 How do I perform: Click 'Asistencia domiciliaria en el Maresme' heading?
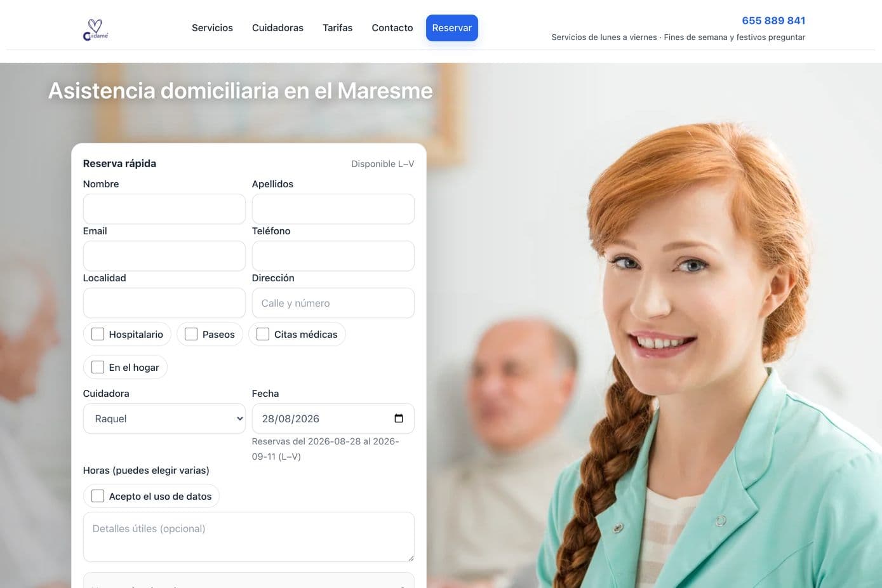(241, 91)
